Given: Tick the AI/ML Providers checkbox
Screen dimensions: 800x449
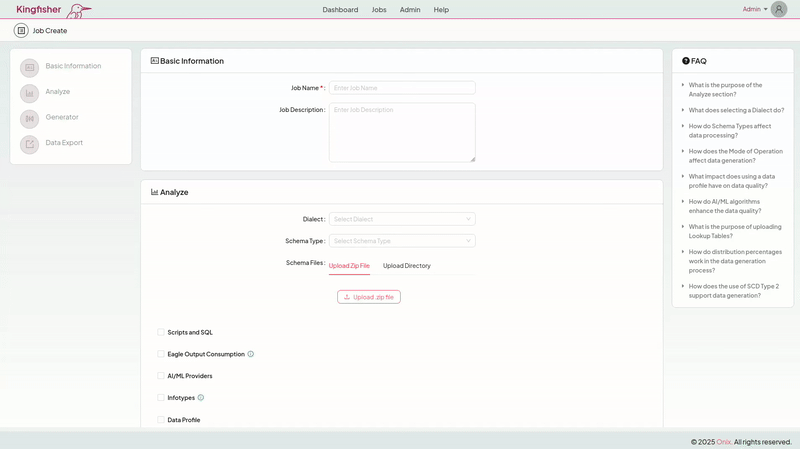Looking at the screenshot, I should (x=161, y=376).
